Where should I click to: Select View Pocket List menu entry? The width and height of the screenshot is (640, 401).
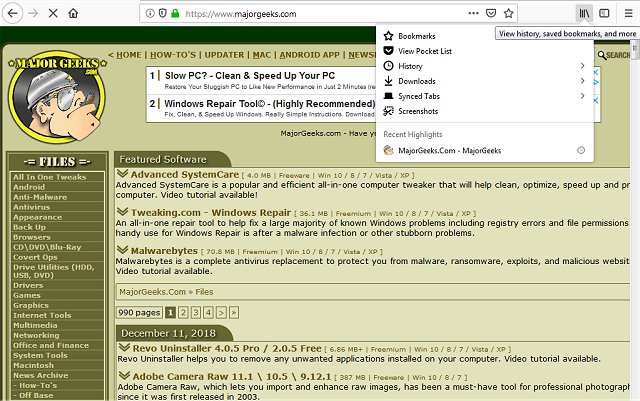[x=484, y=51]
